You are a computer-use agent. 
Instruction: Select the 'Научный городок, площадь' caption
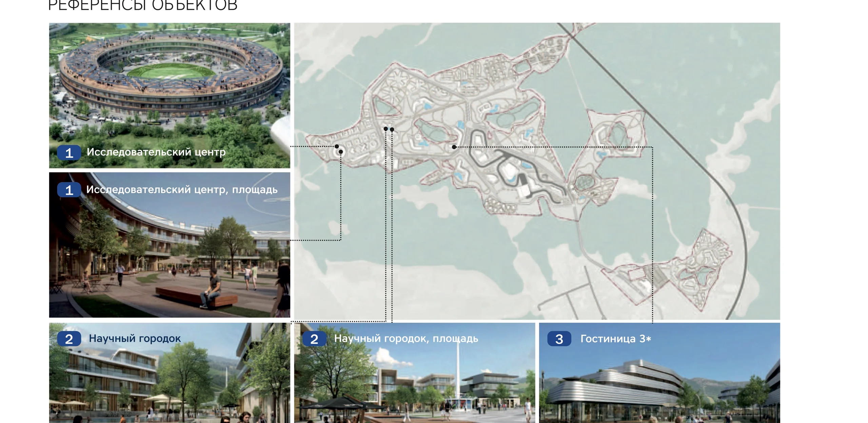(406, 338)
